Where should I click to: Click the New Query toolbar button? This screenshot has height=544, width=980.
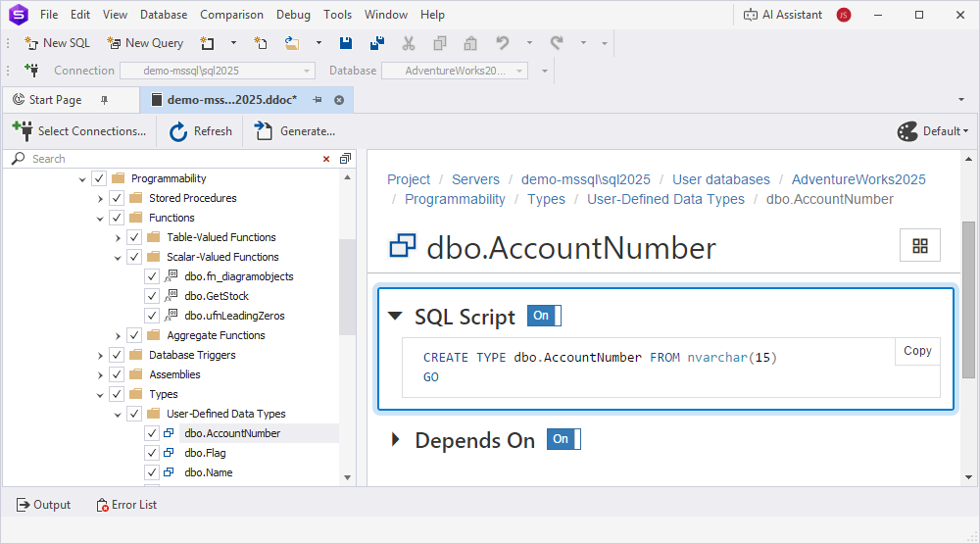tap(145, 43)
